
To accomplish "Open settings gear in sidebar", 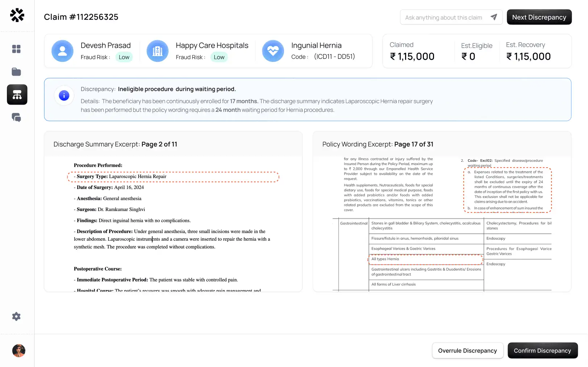I will [16, 317].
